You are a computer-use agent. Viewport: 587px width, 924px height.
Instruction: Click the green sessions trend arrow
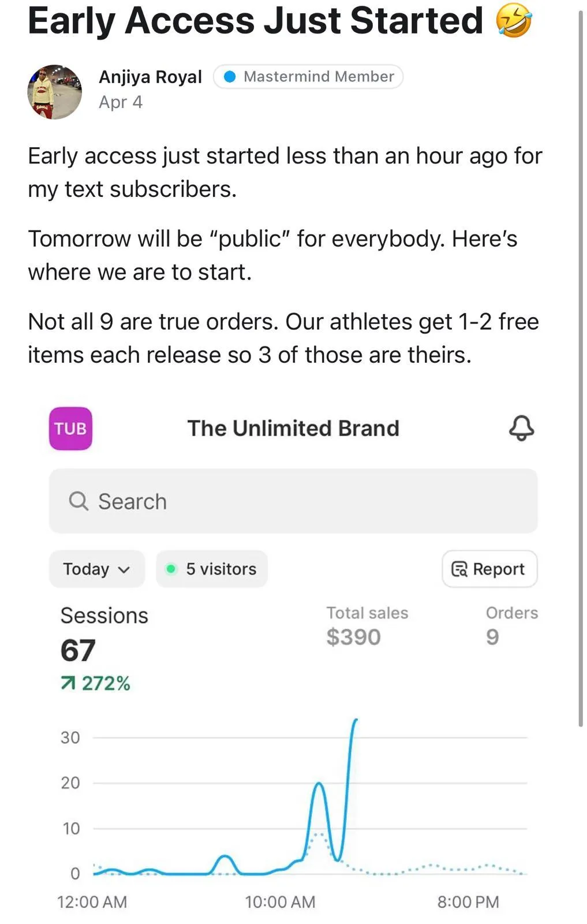tap(68, 684)
